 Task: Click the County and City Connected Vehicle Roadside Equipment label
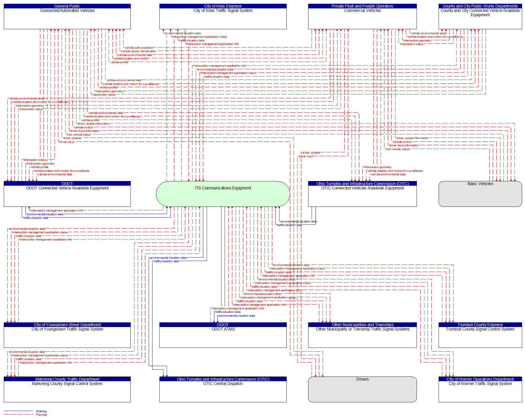[x=480, y=13]
